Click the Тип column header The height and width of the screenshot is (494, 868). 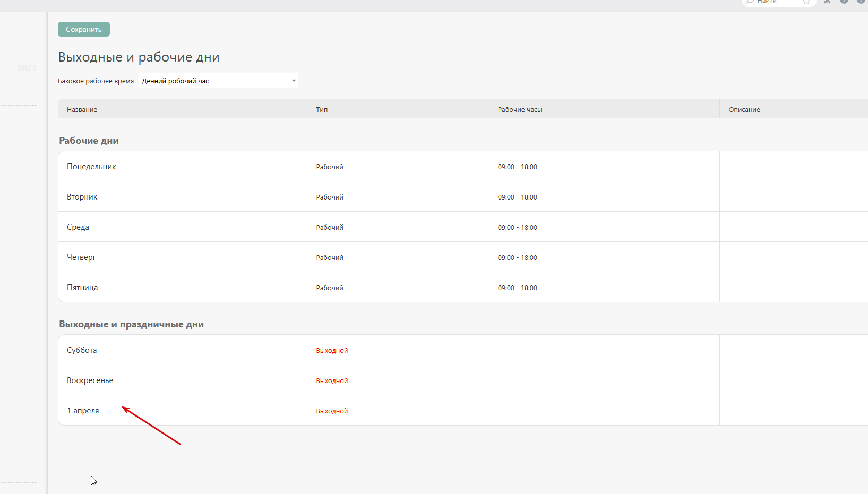(322, 109)
